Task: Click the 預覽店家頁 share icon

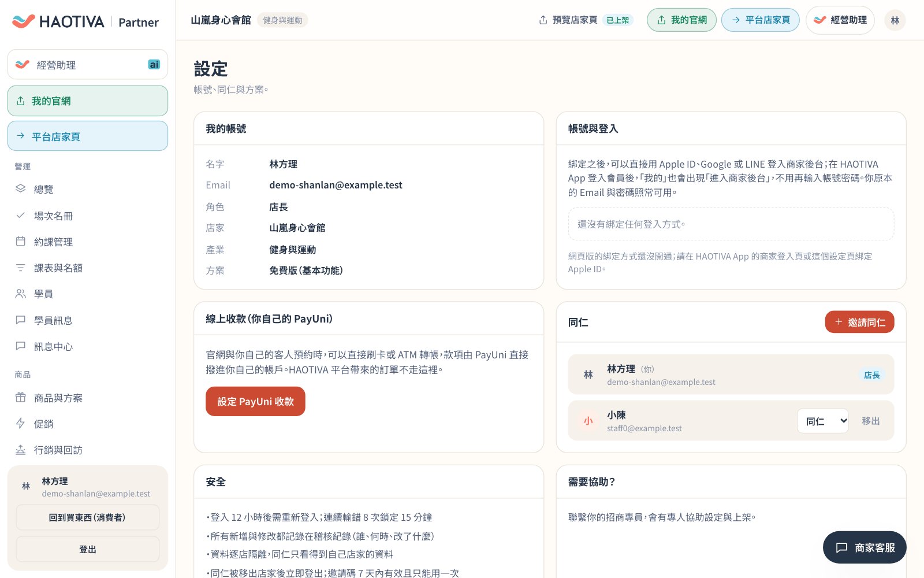Action: [543, 20]
